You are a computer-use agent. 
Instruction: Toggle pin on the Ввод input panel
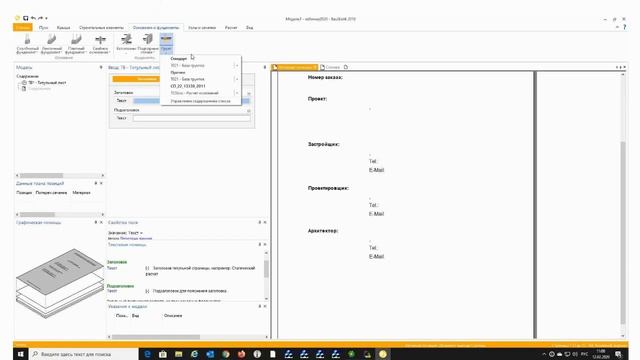[x=264, y=67]
